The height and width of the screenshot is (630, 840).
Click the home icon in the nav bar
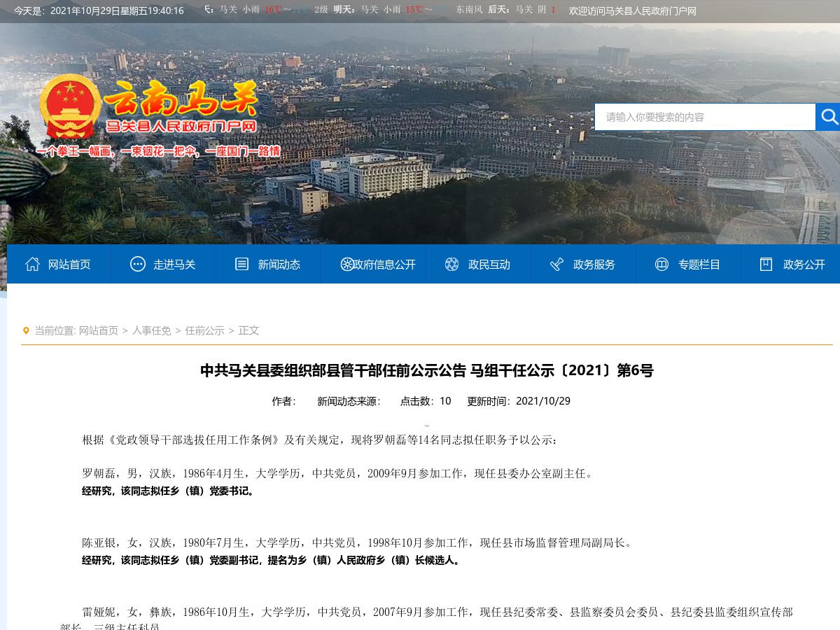[x=32, y=264]
